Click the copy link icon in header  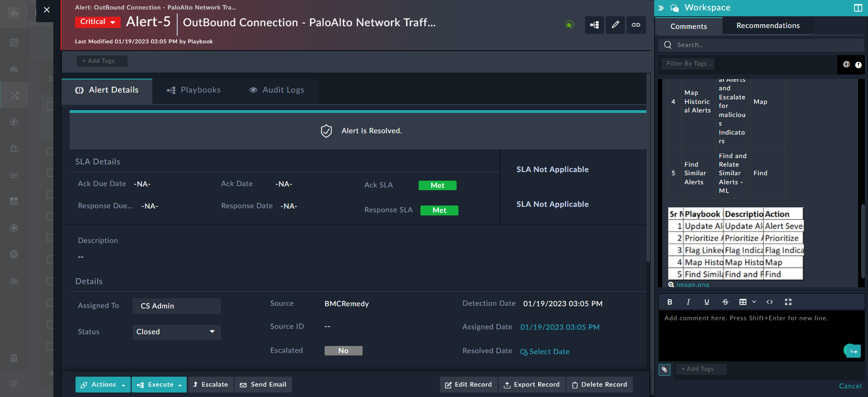click(x=636, y=25)
